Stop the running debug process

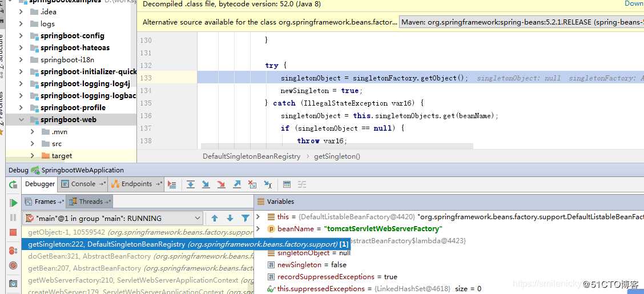pos(13,232)
